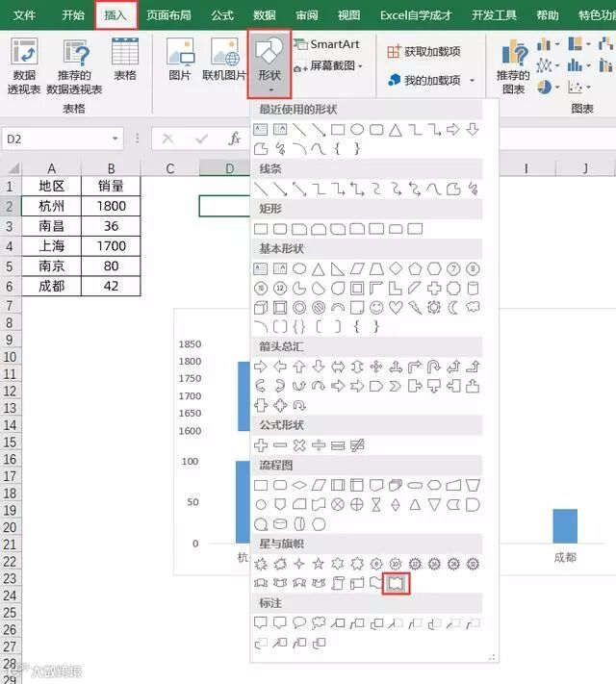Viewport: 616px width, 684px height.
Task: Click inside the Name Box showing D2
Action: pos(56,139)
